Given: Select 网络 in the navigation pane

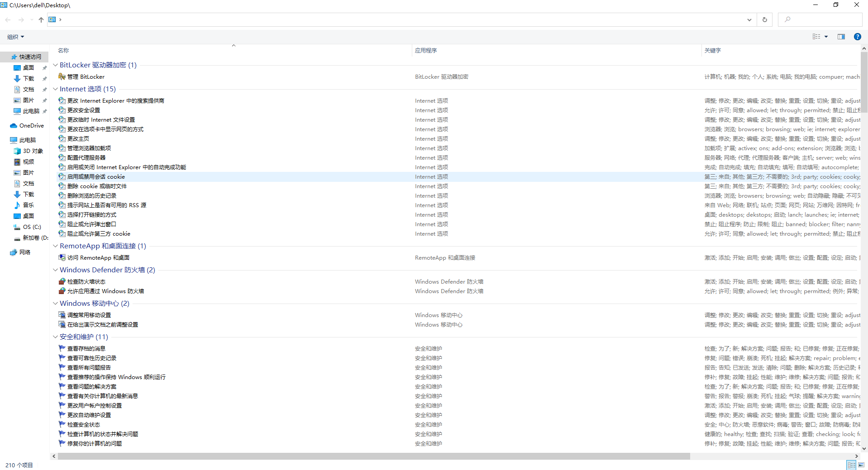Looking at the screenshot, I should tap(20, 252).
